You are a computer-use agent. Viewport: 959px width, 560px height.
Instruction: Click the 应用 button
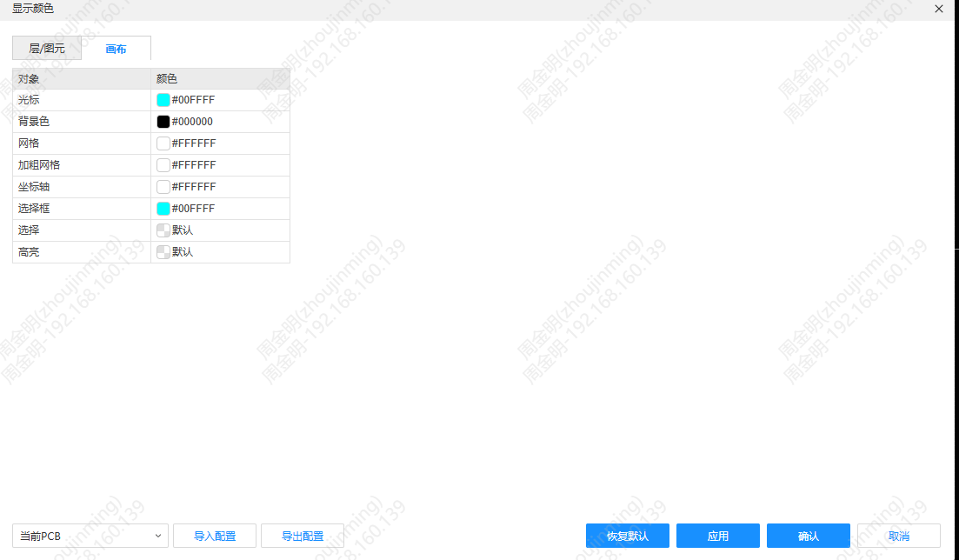click(x=718, y=537)
